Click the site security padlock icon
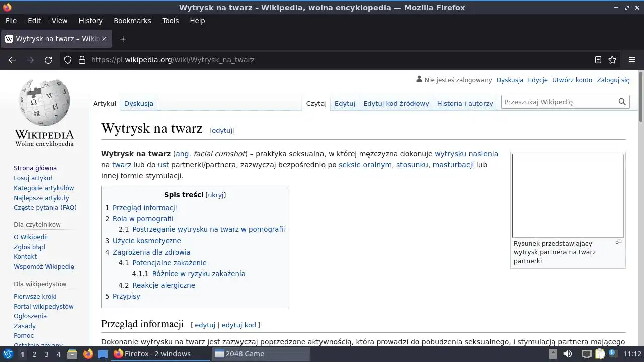This screenshot has width=644, height=362. [82, 60]
